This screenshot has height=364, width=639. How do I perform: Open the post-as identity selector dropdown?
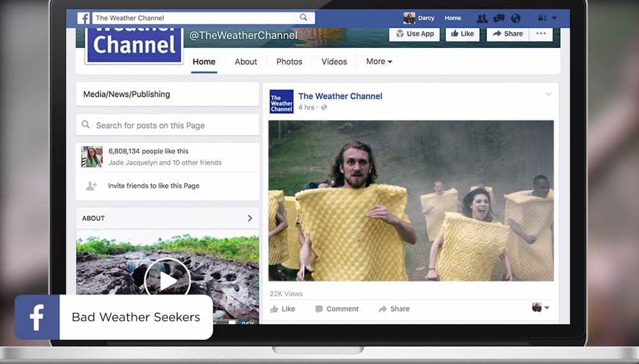pyautogui.click(x=541, y=307)
